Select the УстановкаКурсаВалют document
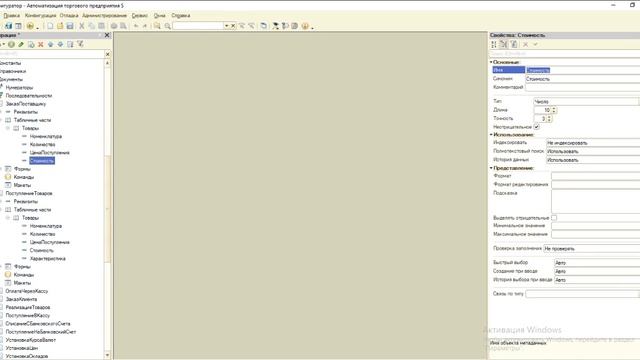 pos(31,340)
